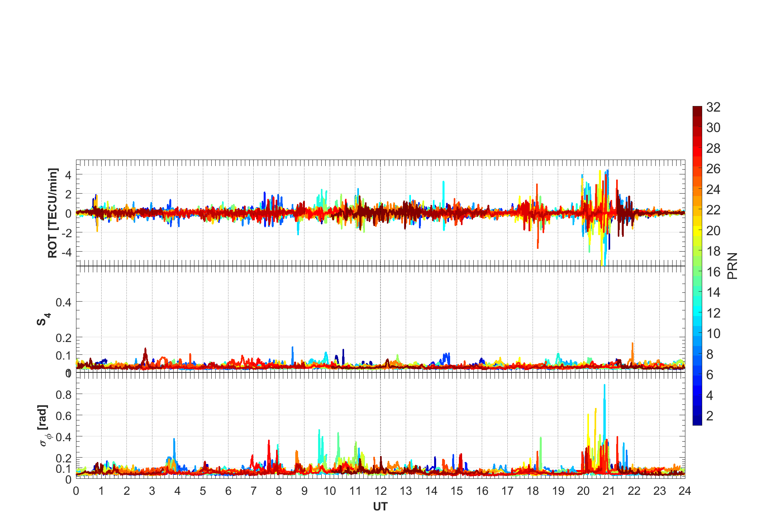Click the colorbar tick label 32

pyautogui.click(x=713, y=107)
